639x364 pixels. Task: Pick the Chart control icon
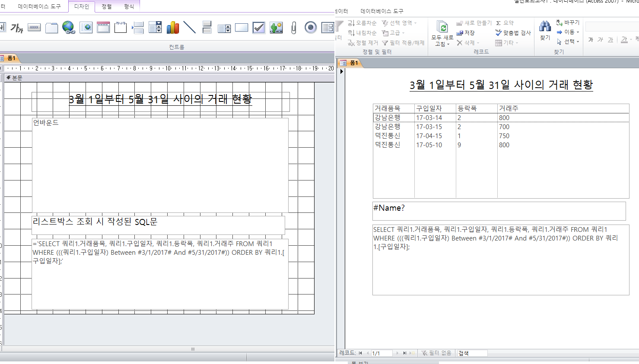tap(172, 28)
